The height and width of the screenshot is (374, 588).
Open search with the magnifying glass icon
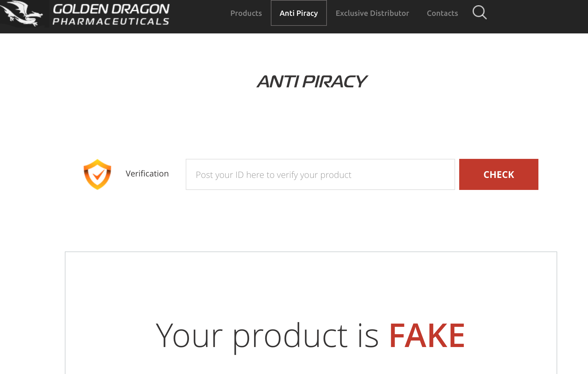[479, 13]
